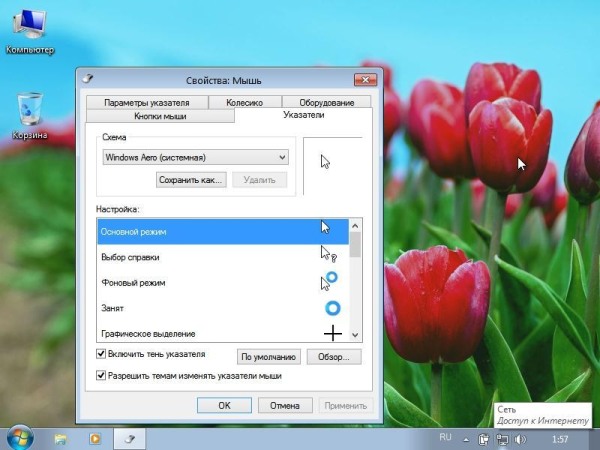The image size is (600, 450).
Task: Click the pointer list scrollbar thumb
Action: click(x=355, y=245)
